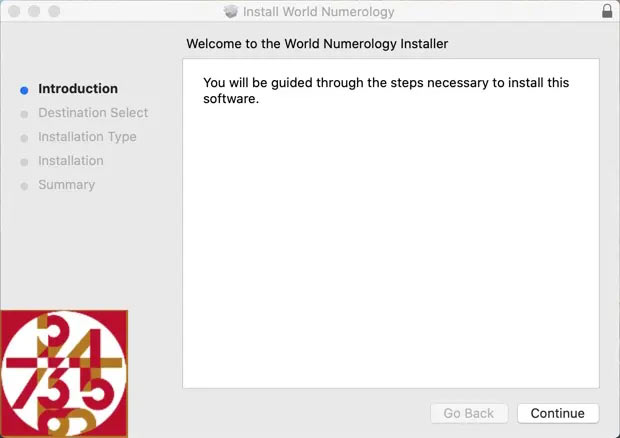Screen dimensions: 620x438
Task: Click the 'Install World Numerology' window title
Action: point(318,11)
